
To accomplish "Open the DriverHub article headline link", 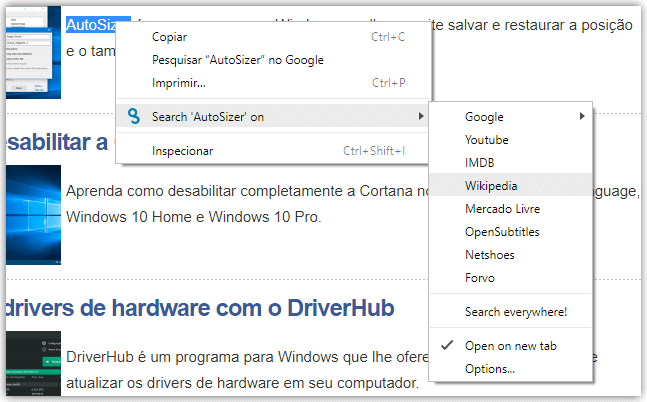I will click(x=199, y=306).
